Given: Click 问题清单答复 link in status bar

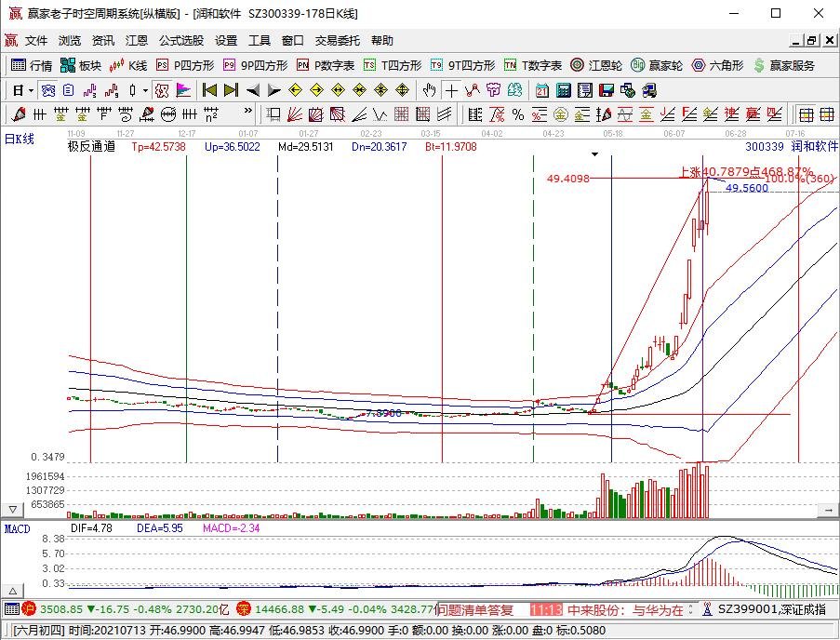Looking at the screenshot, I should coord(474,609).
